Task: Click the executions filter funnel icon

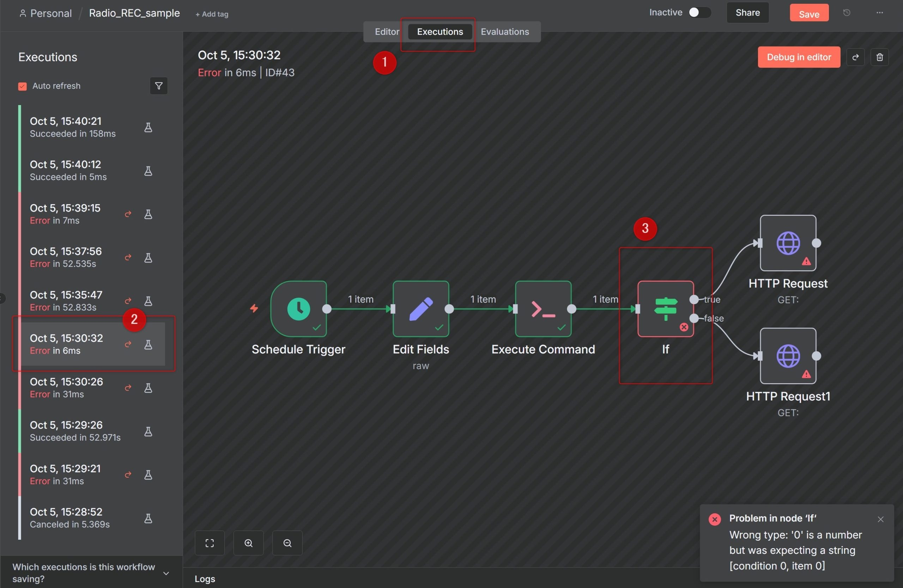Action: [x=159, y=86]
